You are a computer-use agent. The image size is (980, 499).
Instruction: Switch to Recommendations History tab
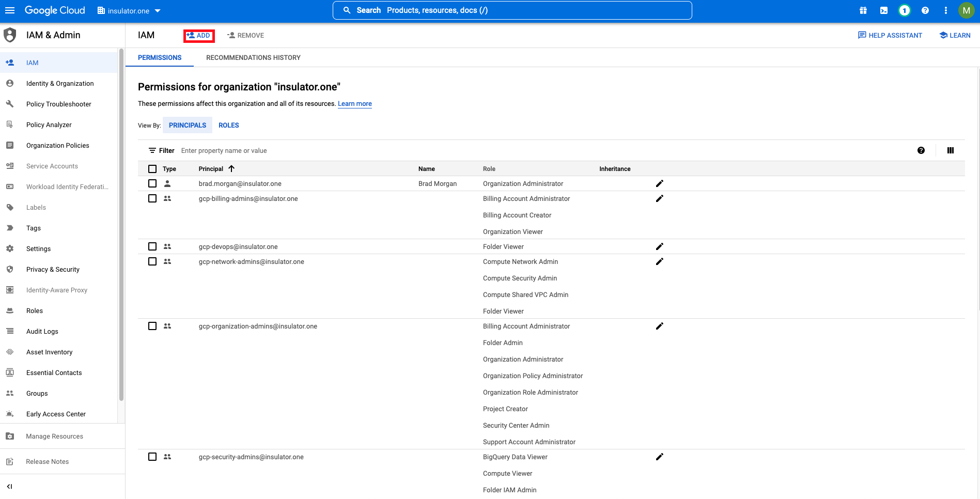pyautogui.click(x=253, y=57)
